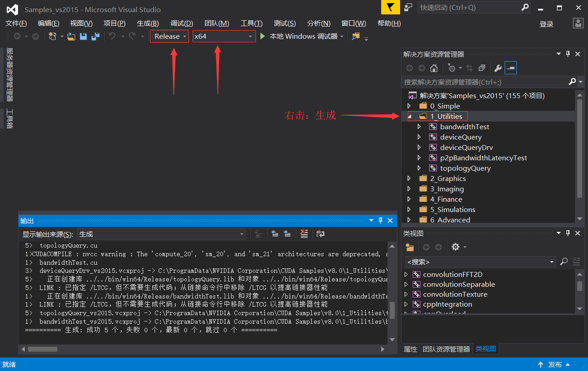Open Class View settings gear icon

click(456, 247)
